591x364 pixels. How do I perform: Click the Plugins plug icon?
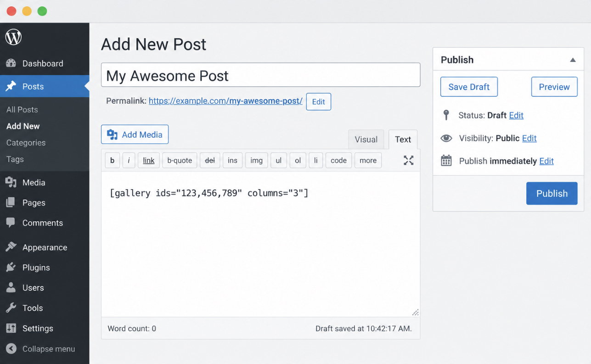[11, 267]
